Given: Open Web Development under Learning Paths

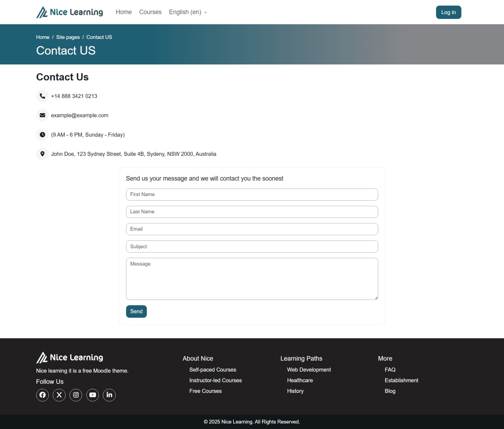Looking at the screenshot, I should pos(309,370).
